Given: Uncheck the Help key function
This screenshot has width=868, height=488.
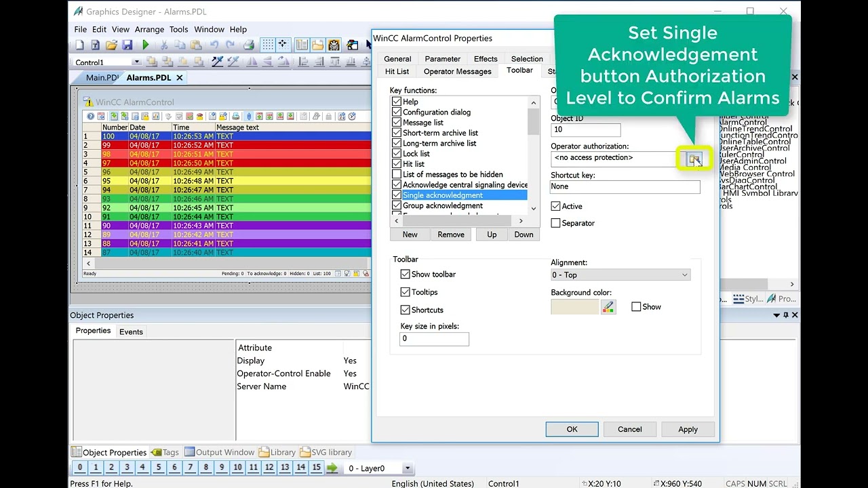Looking at the screenshot, I should 397,102.
